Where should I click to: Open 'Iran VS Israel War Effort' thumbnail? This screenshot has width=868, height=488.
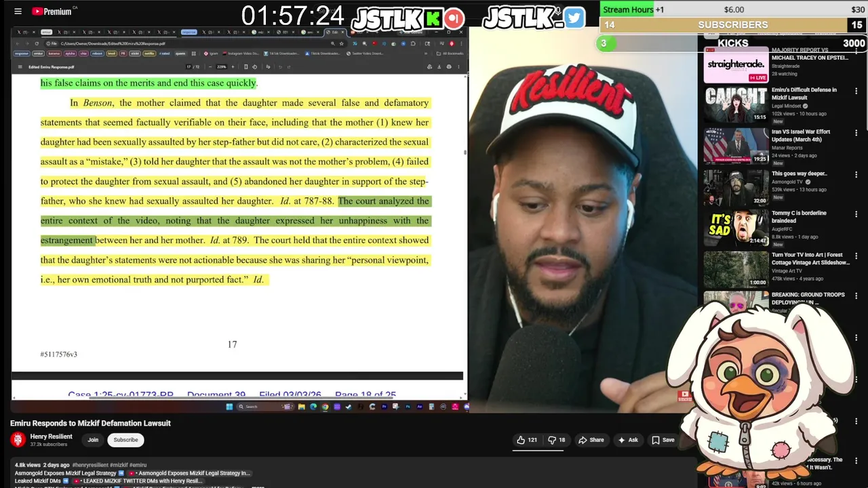click(x=736, y=146)
